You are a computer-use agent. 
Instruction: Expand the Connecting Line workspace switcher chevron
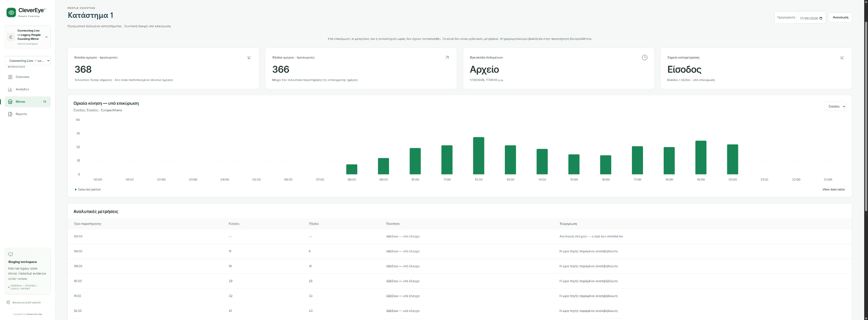[46, 37]
